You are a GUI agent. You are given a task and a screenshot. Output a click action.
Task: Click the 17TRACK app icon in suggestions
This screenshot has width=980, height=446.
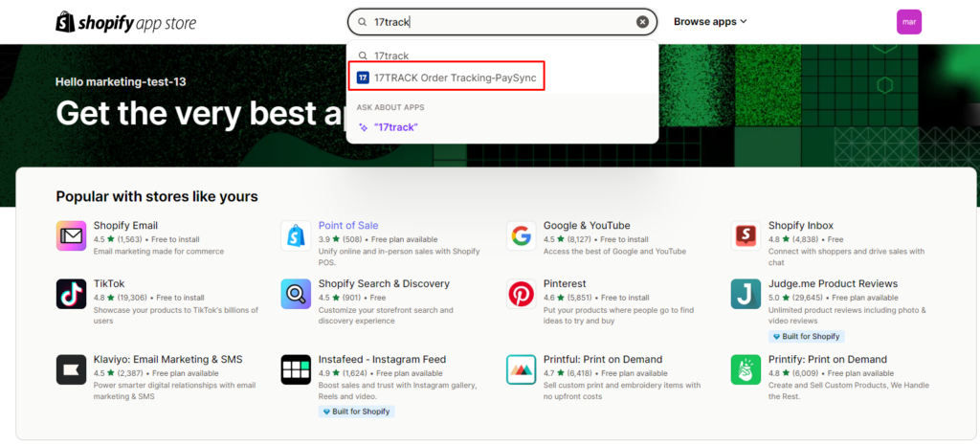tap(363, 78)
